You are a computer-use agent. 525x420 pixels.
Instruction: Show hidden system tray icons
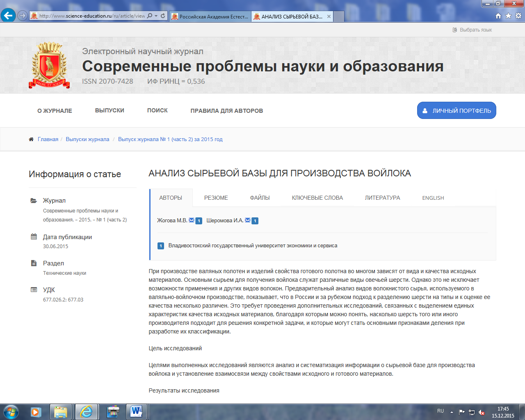452,412
